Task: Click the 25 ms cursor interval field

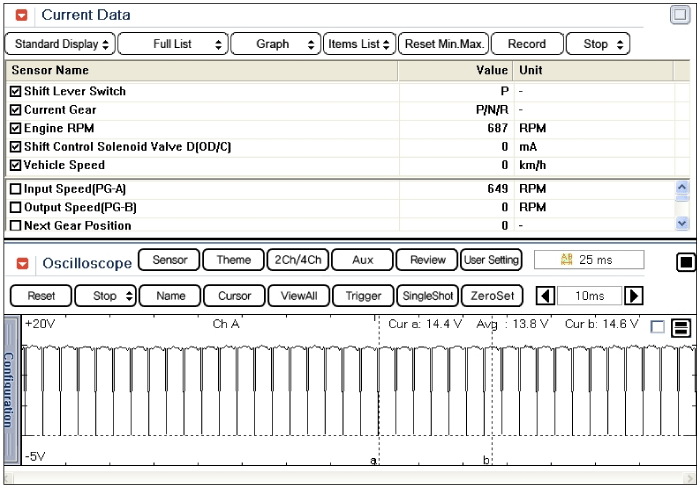Action: coord(589,260)
